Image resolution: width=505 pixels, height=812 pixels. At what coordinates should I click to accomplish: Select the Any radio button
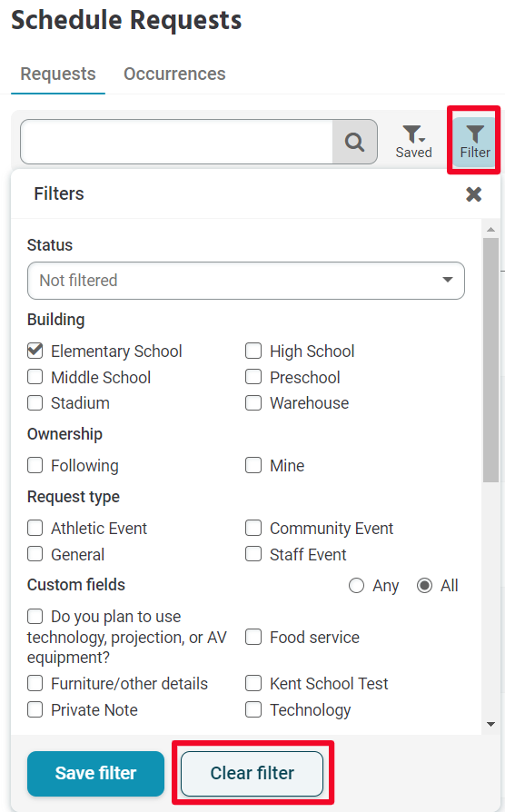356,586
